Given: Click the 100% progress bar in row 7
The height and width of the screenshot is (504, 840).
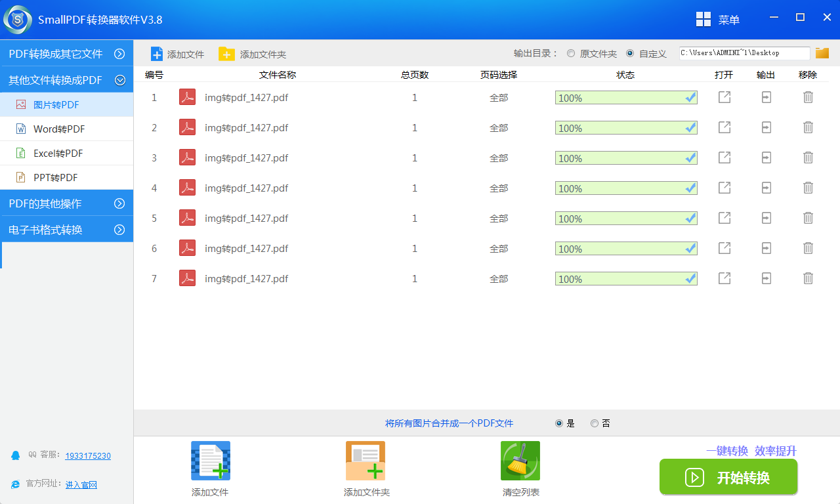Looking at the screenshot, I should pos(626,279).
